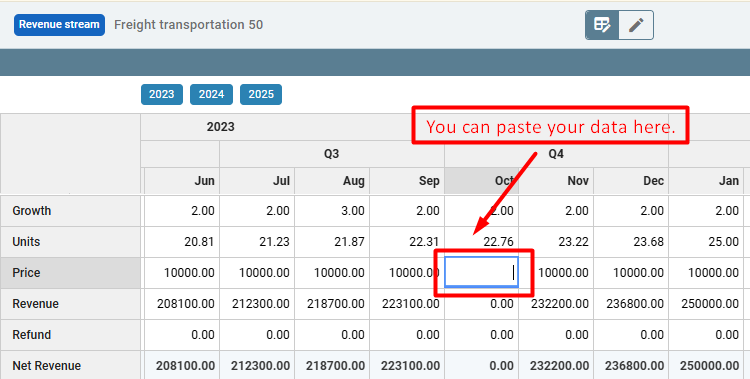
Task: Select the Revenue row header
Action: (x=70, y=304)
